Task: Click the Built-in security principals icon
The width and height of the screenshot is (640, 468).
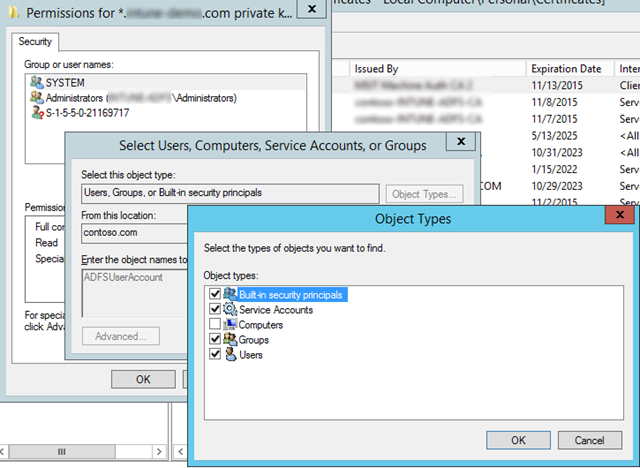Action: [x=229, y=295]
